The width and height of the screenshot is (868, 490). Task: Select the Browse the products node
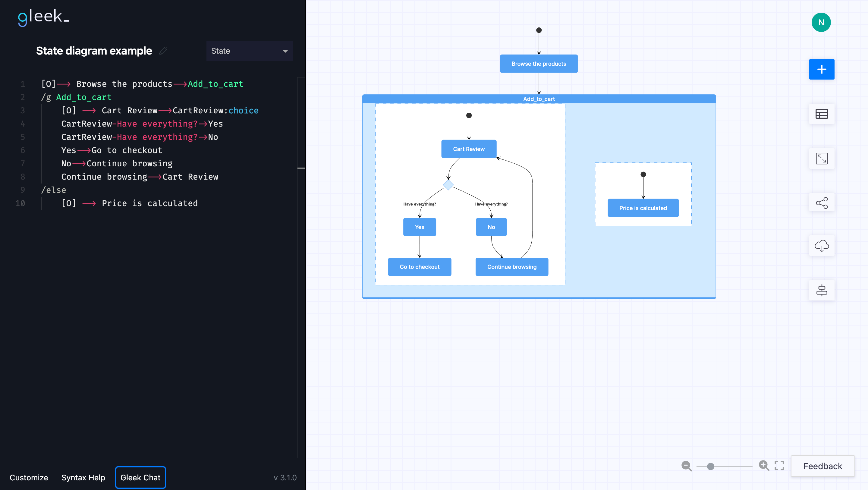point(539,64)
